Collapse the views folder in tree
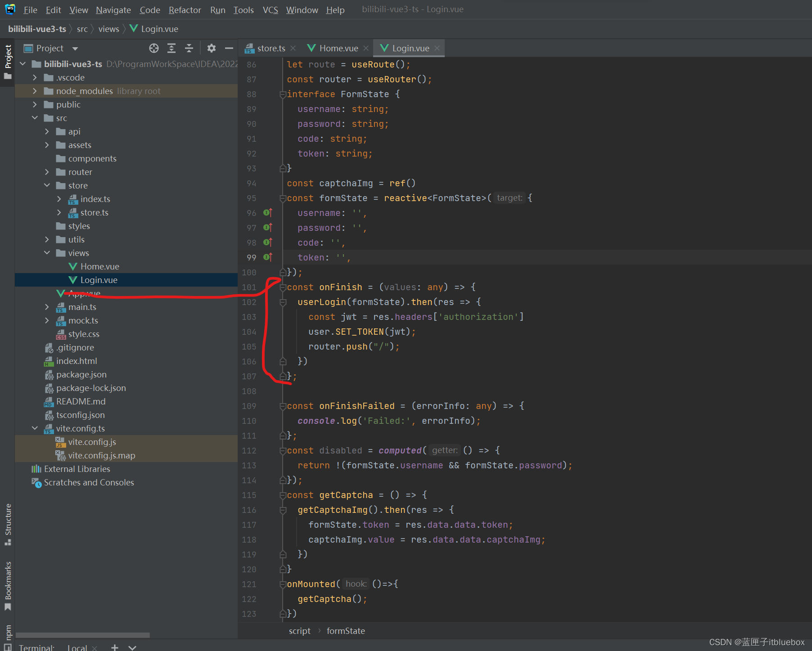The image size is (812, 651). point(47,253)
